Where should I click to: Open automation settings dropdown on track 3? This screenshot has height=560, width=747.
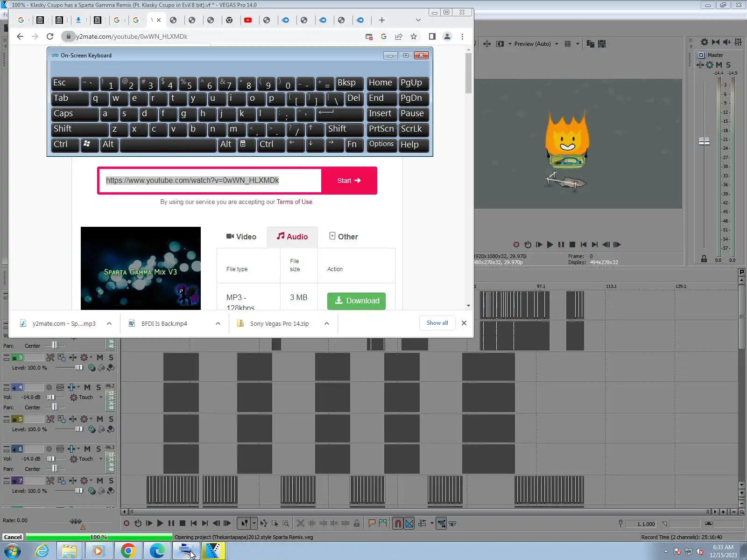tap(91, 357)
